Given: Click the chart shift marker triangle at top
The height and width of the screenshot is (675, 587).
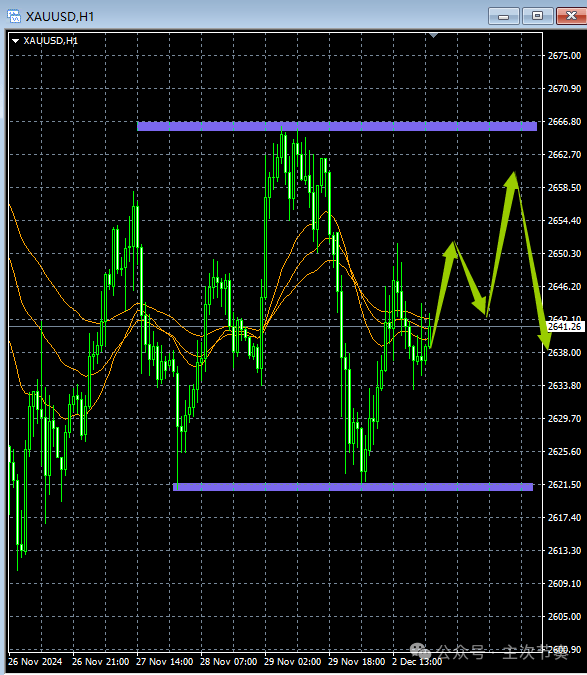Looking at the screenshot, I should tap(433, 35).
